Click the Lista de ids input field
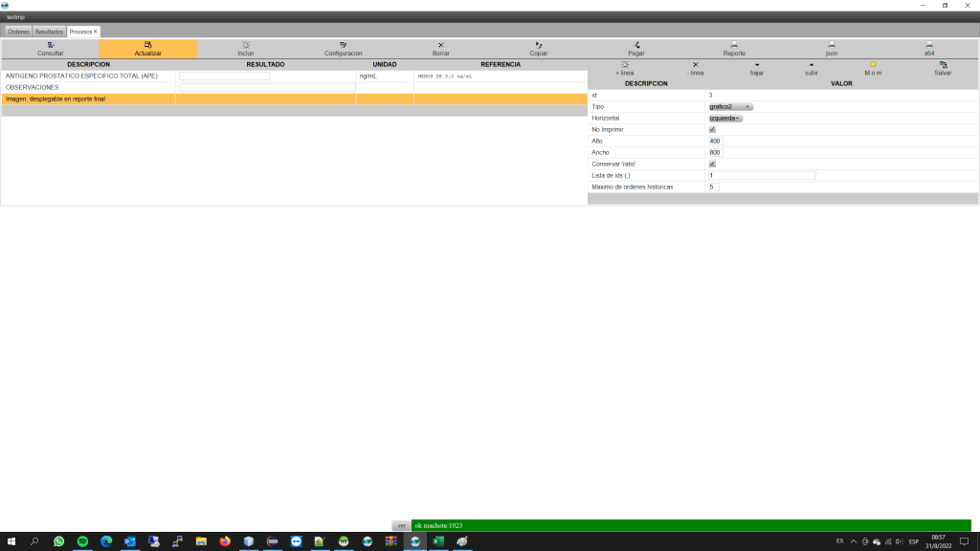 click(x=762, y=176)
